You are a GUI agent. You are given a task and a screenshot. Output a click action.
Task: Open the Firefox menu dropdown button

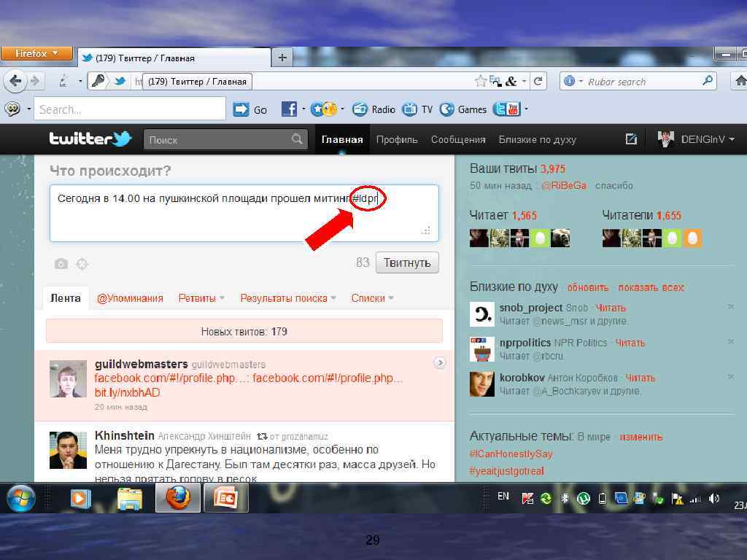pyautogui.click(x=36, y=53)
